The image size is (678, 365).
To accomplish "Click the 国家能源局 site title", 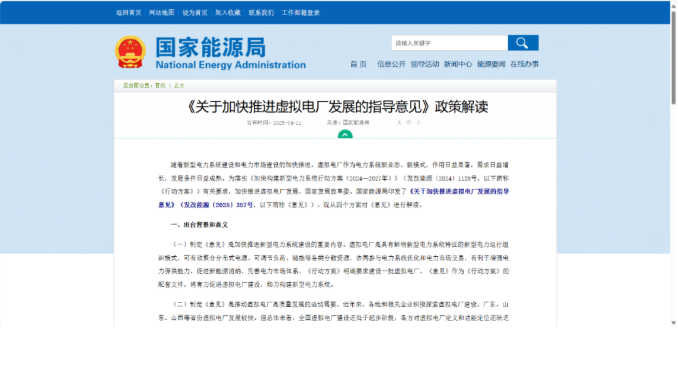I will [x=211, y=47].
